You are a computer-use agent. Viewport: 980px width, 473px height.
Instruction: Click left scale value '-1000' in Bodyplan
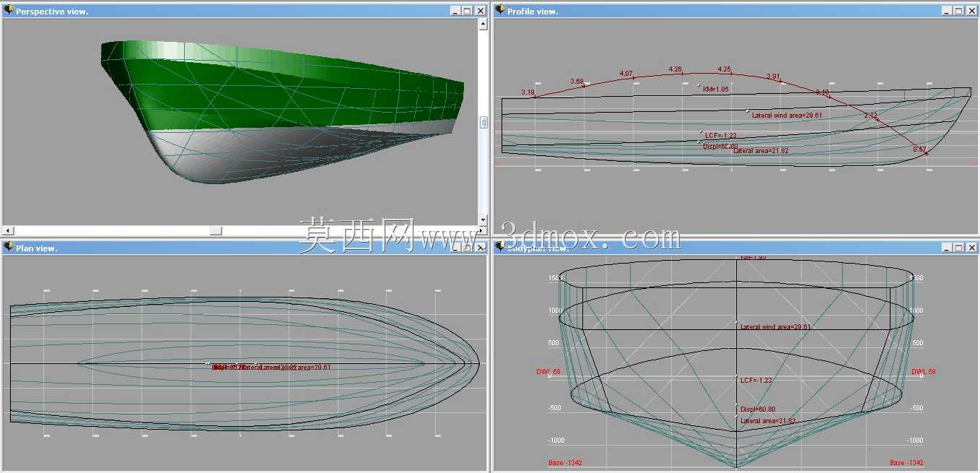[556, 441]
